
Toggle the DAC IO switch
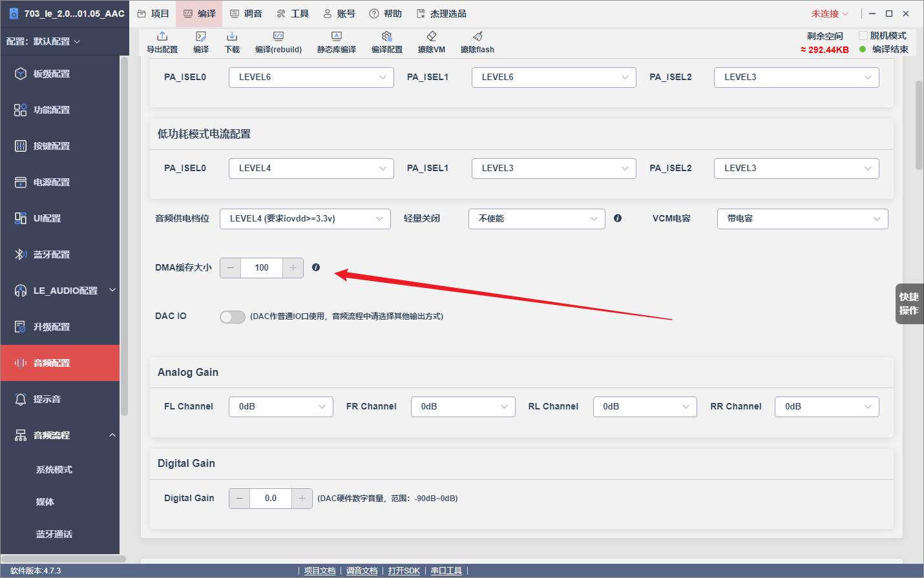pos(233,316)
